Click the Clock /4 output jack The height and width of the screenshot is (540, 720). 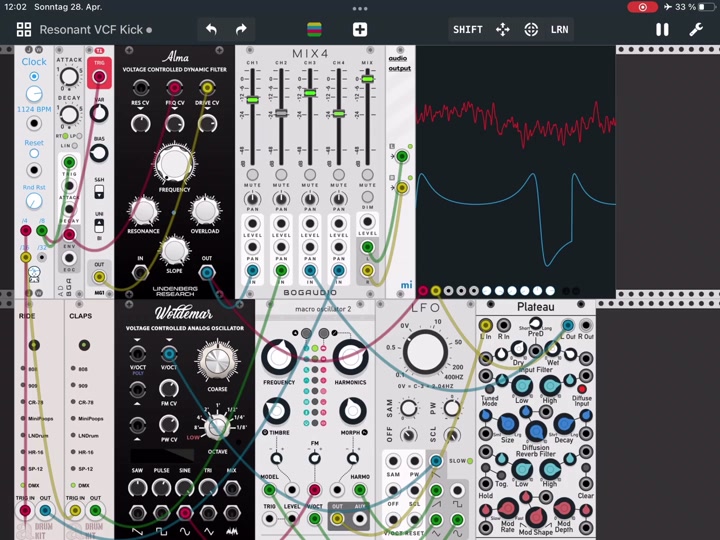[x=26, y=231]
